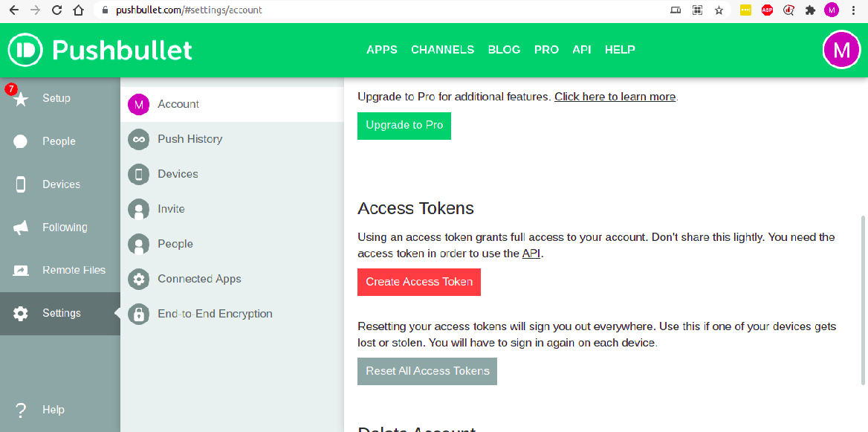Open Connected Apps gear icon
This screenshot has height=432, width=868.
[x=138, y=279]
